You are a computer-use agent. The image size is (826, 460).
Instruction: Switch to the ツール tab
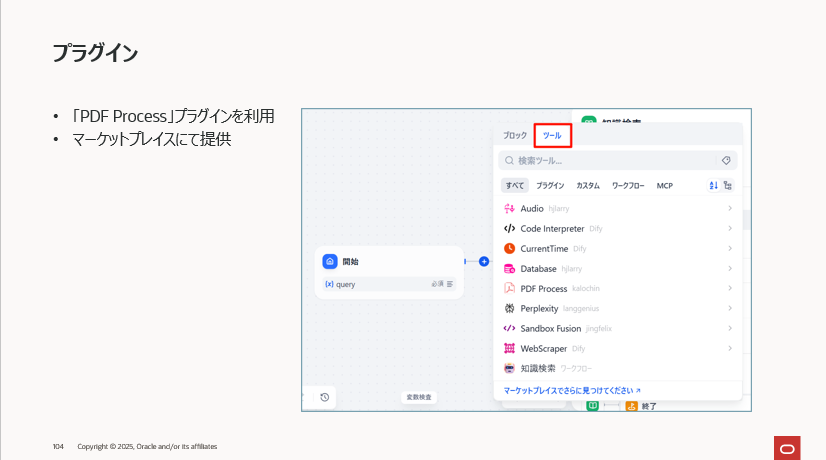tap(552, 135)
